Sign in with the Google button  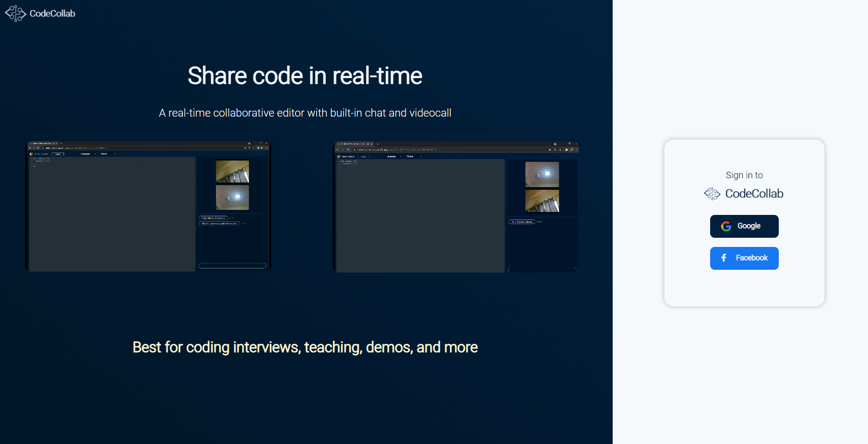point(744,226)
